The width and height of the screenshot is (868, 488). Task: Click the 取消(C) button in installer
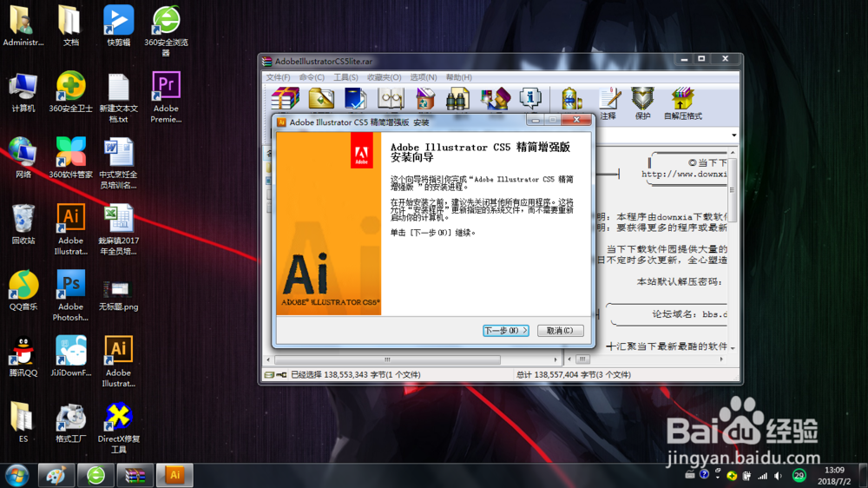(x=560, y=331)
